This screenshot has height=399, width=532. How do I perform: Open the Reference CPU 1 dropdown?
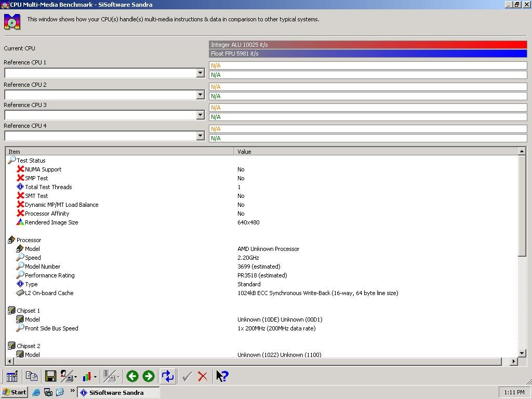click(x=200, y=73)
